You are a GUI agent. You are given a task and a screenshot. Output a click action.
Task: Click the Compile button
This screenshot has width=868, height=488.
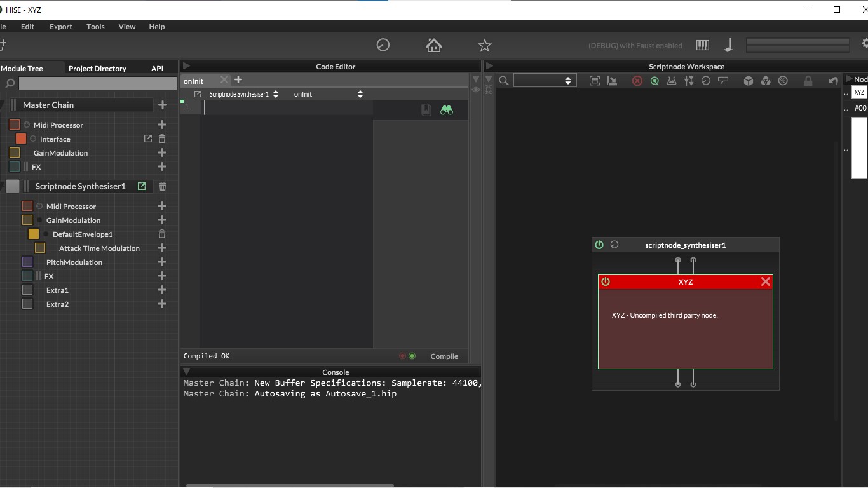444,356
